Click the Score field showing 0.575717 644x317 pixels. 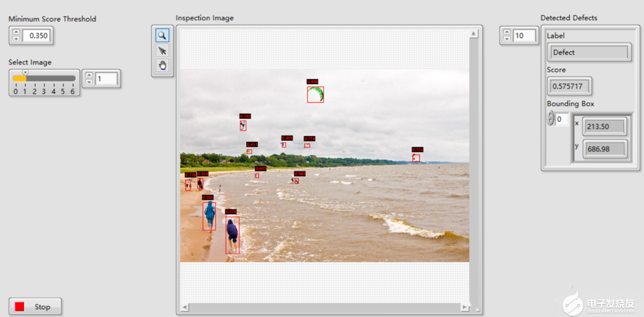569,87
